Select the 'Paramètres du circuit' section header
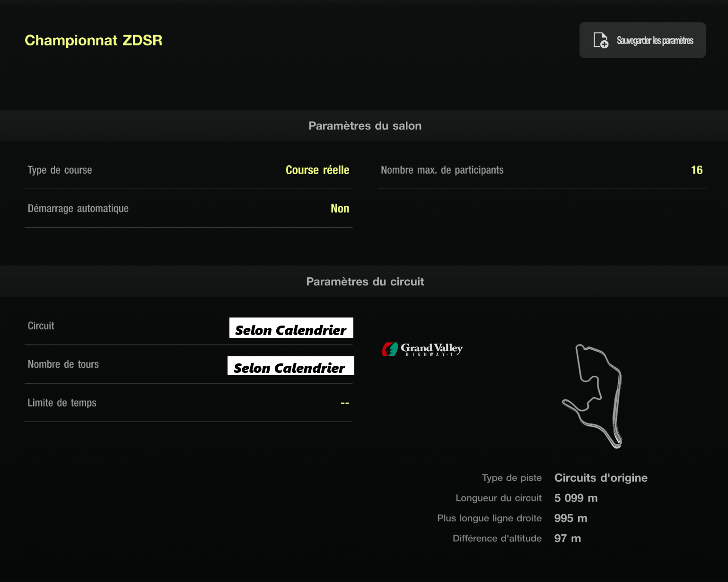 tap(365, 282)
